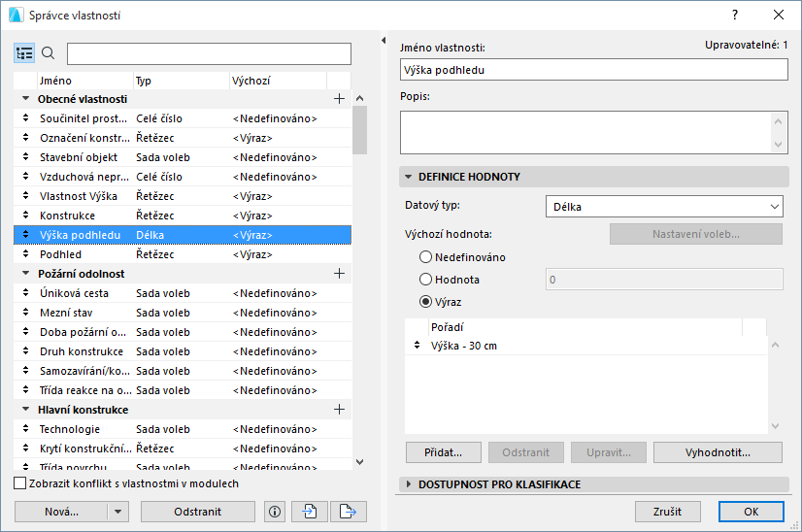Select the Výška - 30 cm expression row

(586, 346)
